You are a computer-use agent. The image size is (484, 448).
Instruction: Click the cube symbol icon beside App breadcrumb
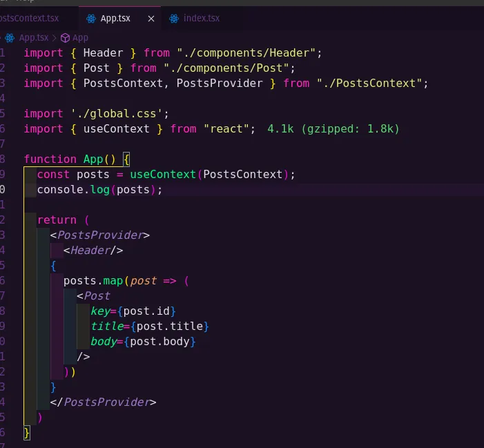pos(66,38)
